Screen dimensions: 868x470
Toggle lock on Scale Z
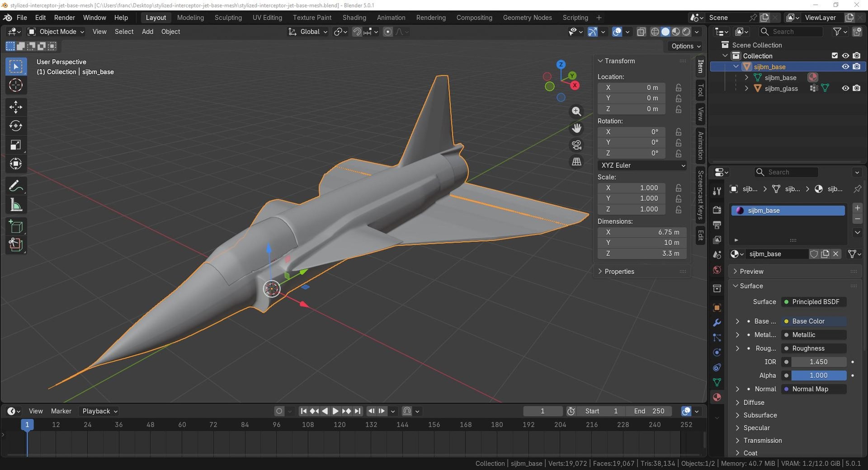coord(679,209)
